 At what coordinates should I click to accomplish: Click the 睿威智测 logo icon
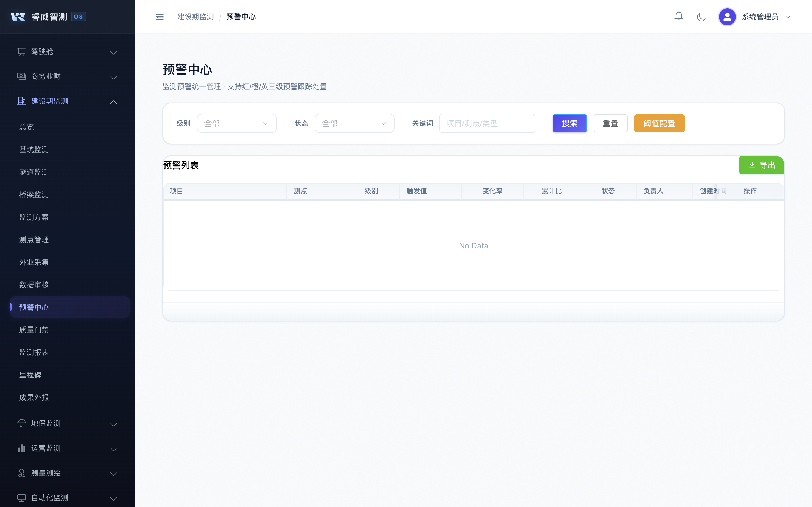tap(18, 17)
